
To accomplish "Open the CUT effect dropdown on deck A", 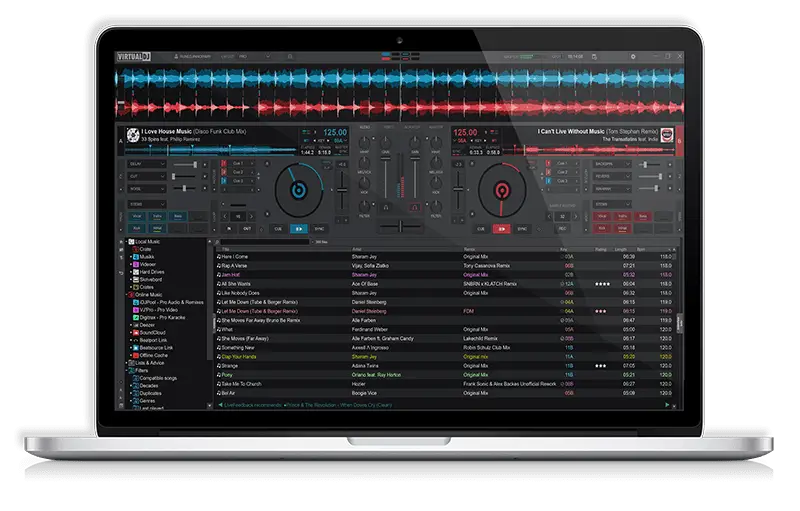I will [x=146, y=176].
